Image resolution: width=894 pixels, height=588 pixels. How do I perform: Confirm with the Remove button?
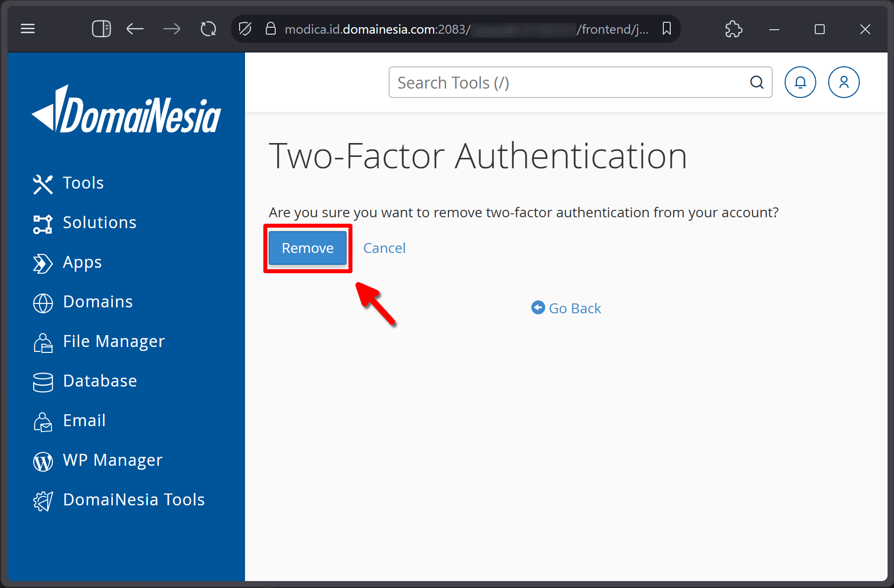[x=307, y=248]
